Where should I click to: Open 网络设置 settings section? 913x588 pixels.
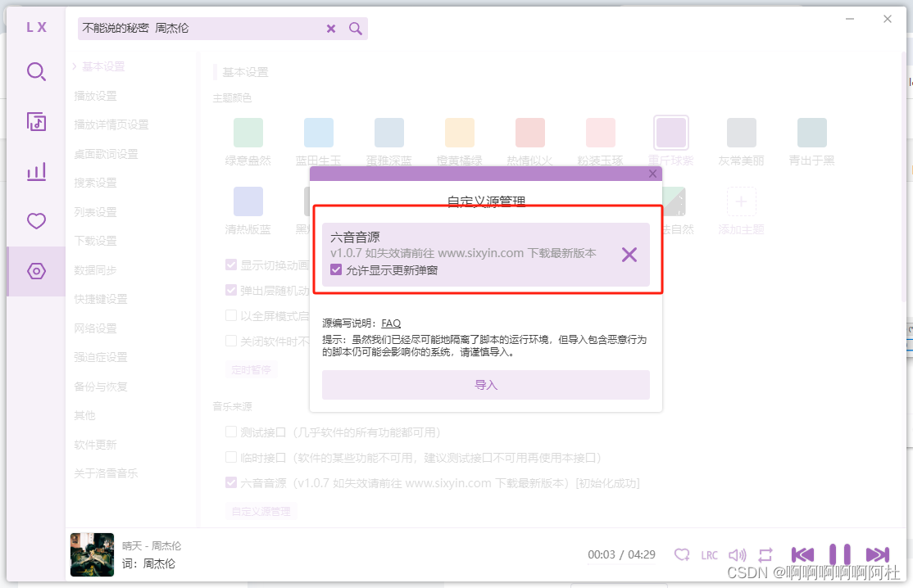coord(96,328)
